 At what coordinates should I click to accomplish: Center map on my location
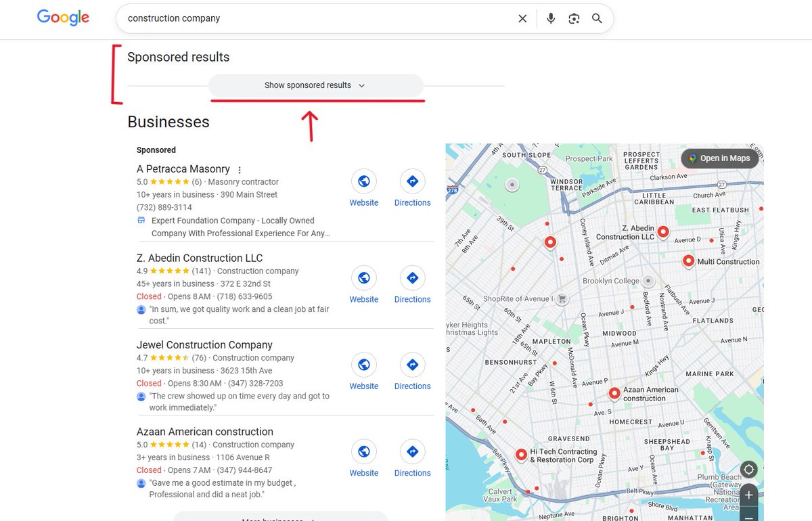[x=749, y=470]
